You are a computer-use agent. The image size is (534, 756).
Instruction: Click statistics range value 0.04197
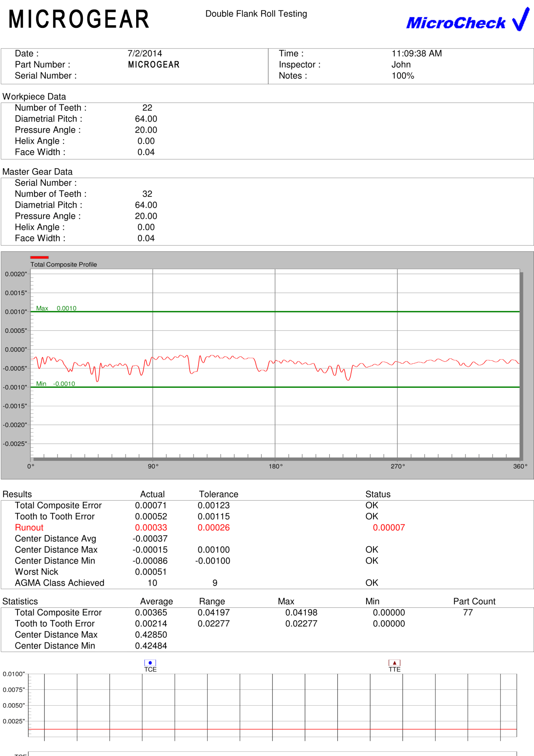pos(214,613)
